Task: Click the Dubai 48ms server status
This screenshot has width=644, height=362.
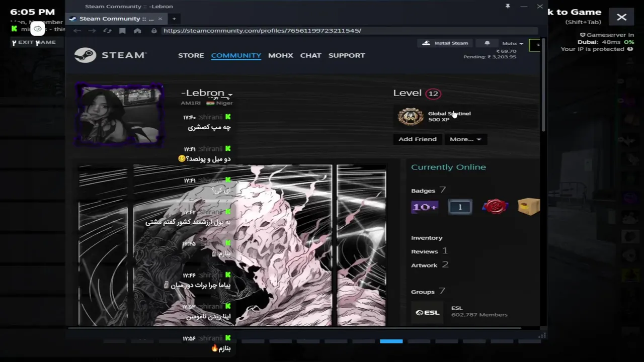Action: click(606, 42)
